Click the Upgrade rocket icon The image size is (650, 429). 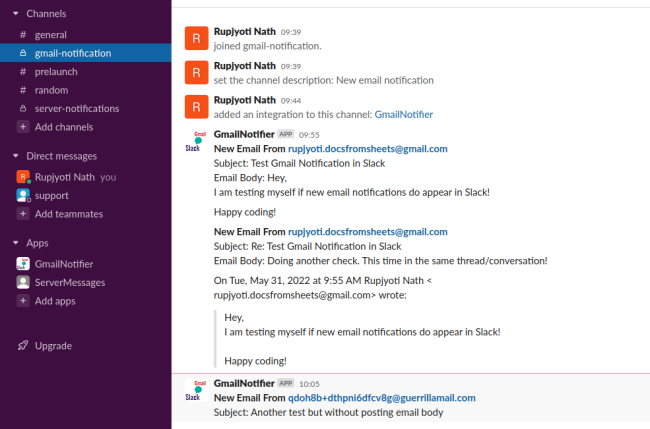tap(23, 345)
